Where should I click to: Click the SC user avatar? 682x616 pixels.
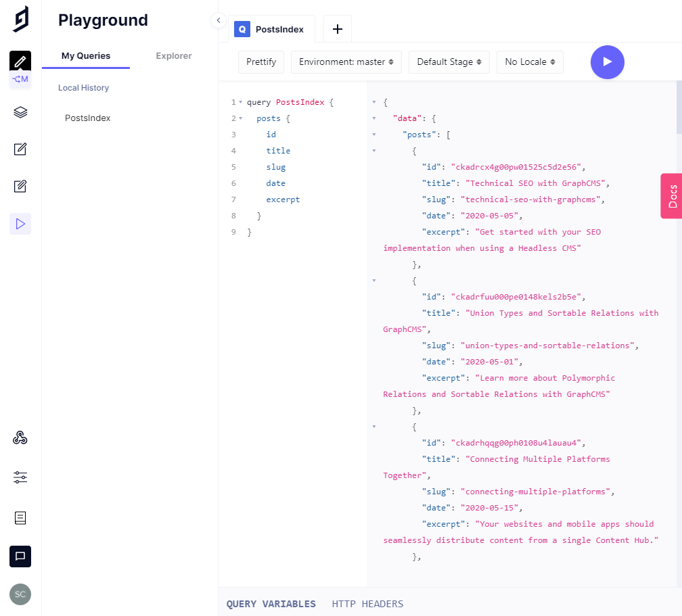tap(20, 594)
